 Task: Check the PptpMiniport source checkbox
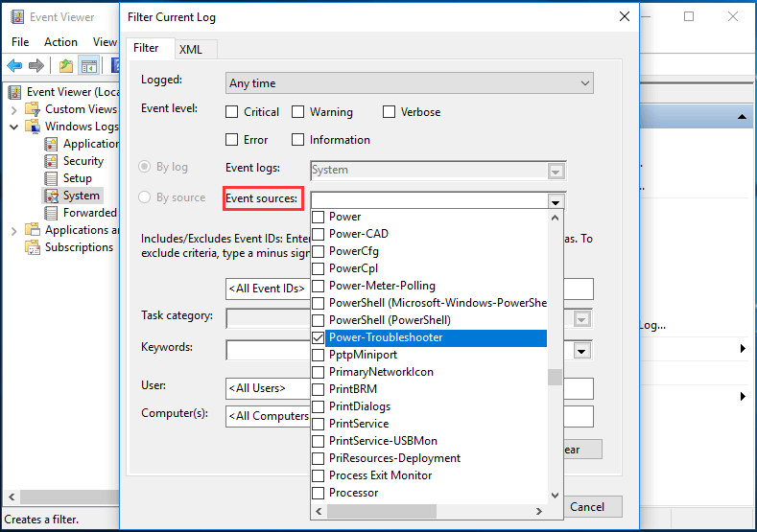click(318, 355)
